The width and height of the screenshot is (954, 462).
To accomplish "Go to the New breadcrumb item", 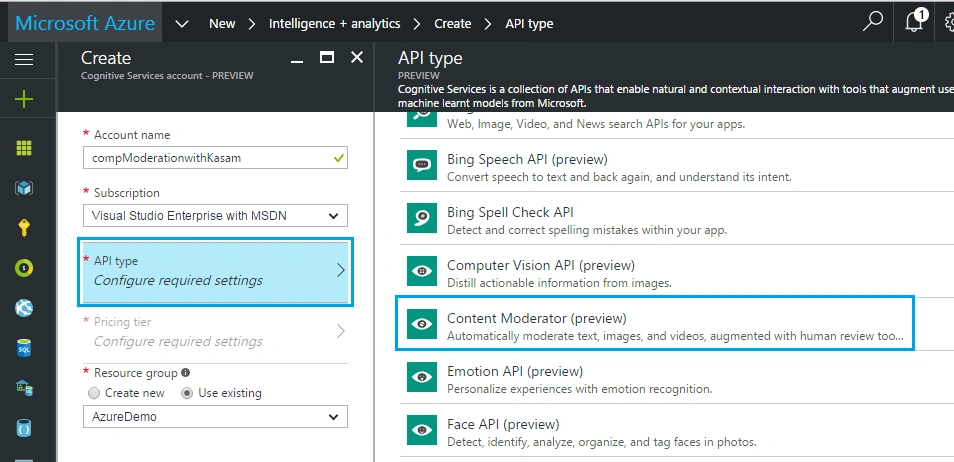I will (x=222, y=24).
